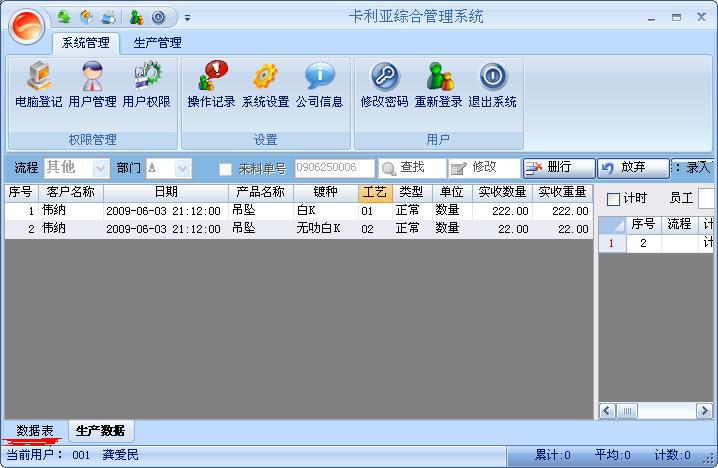Click 修改密码 change password icon

click(385, 85)
